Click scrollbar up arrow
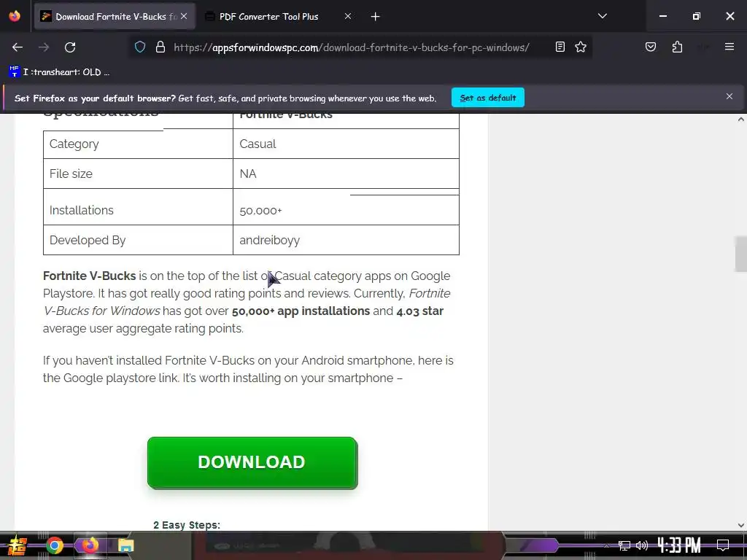 741,119
